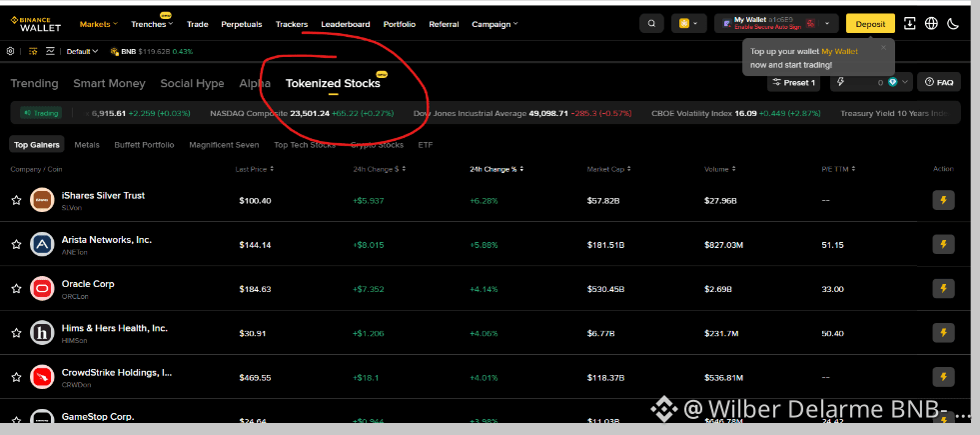Expand the Campaign dropdown menu

pos(494,24)
